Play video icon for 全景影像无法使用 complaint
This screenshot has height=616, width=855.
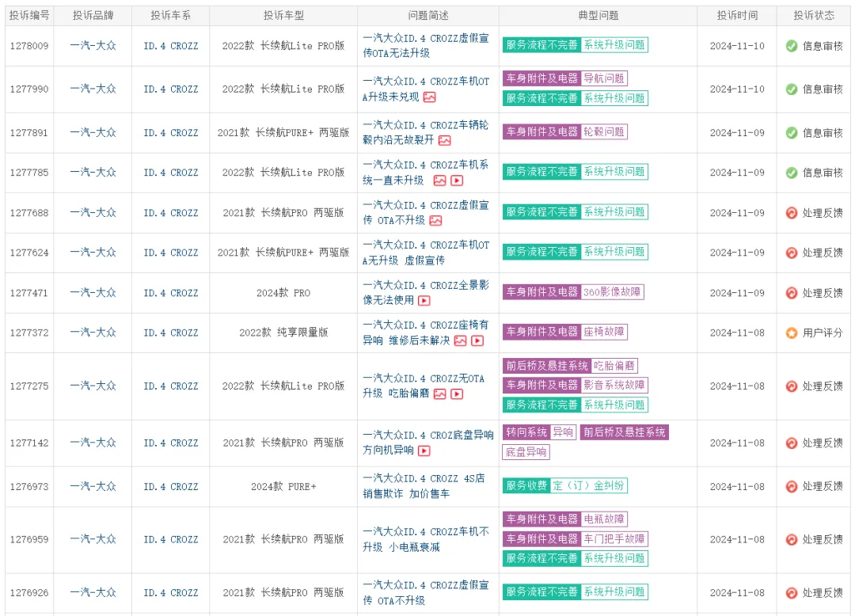pyautogui.click(x=424, y=301)
